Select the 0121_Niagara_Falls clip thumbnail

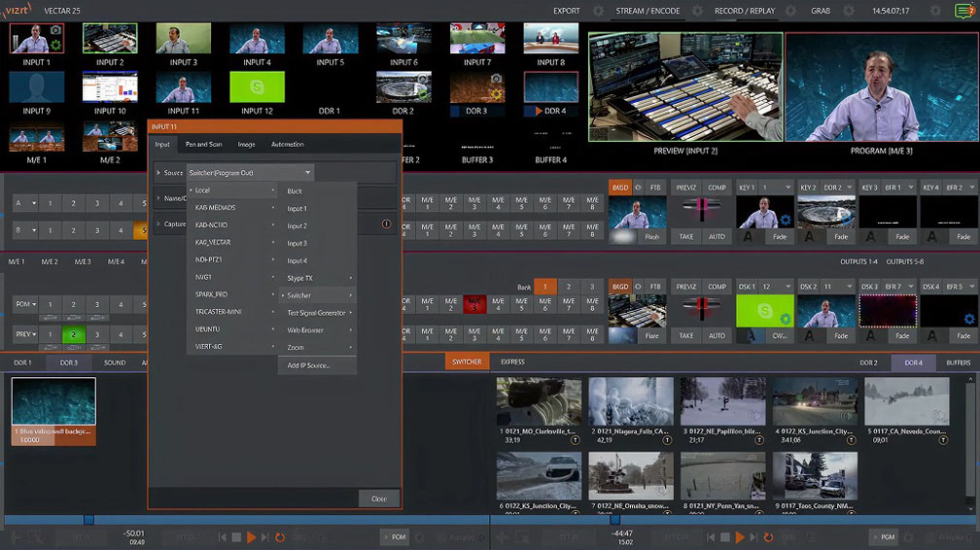coord(631,402)
